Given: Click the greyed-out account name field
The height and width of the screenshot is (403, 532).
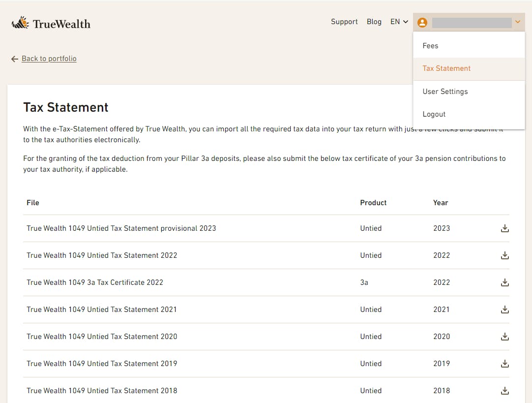Looking at the screenshot, I should tap(472, 23).
